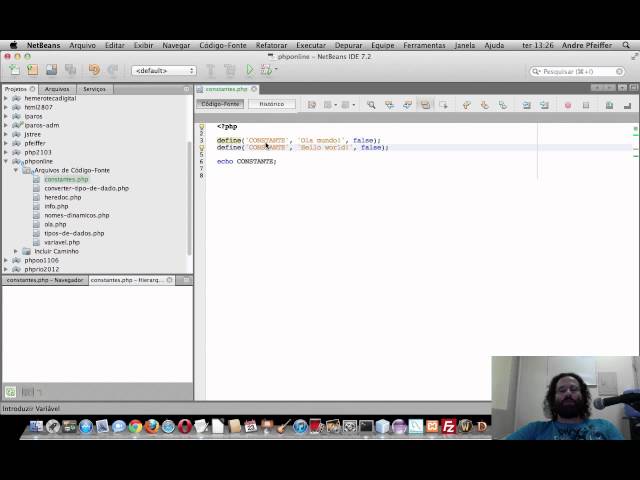This screenshot has height=480, width=640.
Task: Select nomes-dinamicos.php in project tree
Action: (x=77, y=215)
